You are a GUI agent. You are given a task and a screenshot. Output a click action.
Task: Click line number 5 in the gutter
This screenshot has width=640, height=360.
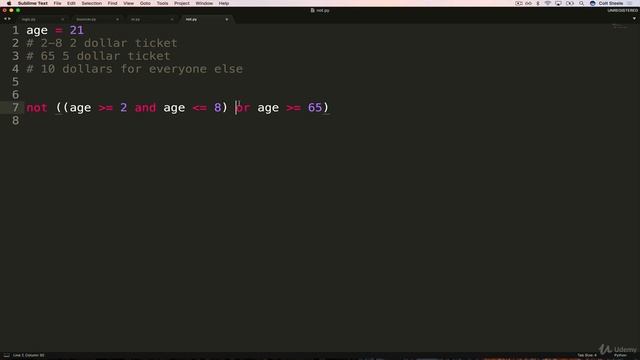[x=16, y=82]
